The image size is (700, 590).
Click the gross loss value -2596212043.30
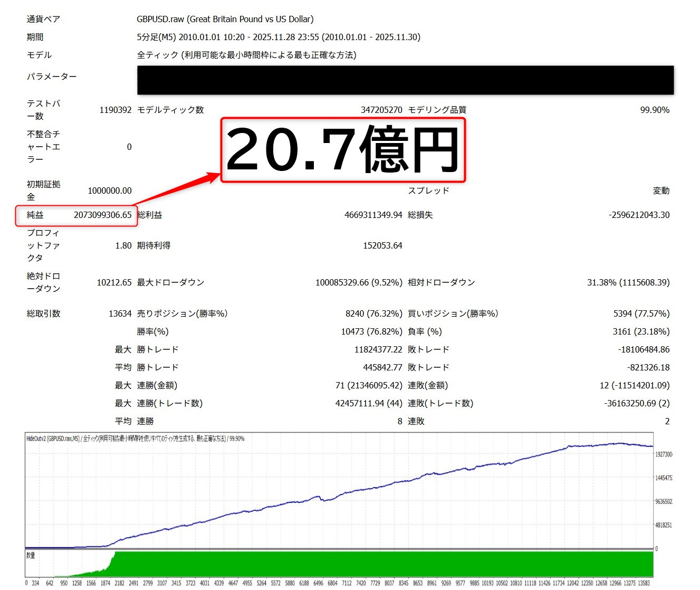coord(639,215)
